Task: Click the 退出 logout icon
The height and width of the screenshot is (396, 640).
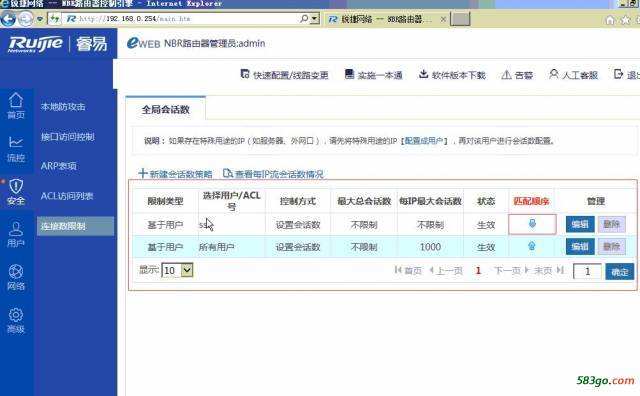Action: pos(619,74)
